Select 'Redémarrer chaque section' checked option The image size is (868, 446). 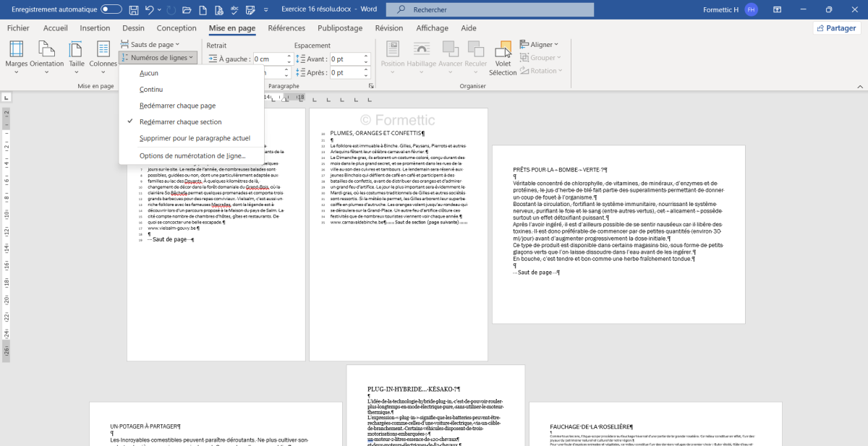[180, 121]
